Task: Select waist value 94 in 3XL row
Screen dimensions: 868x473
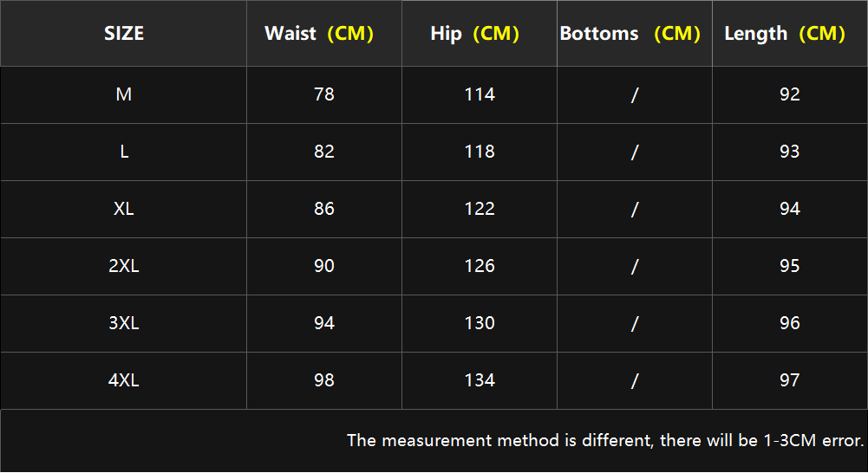Action: click(324, 323)
